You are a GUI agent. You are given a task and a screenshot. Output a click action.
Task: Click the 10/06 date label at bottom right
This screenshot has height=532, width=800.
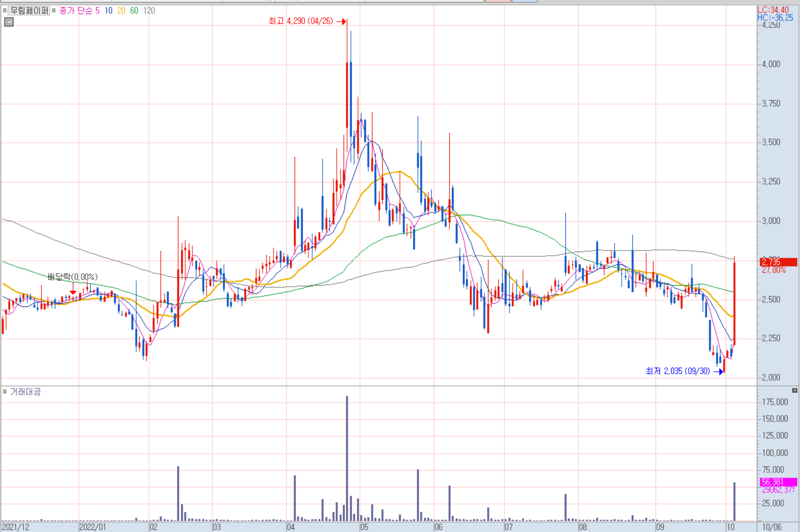pyautogui.click(x=772, y=527)
